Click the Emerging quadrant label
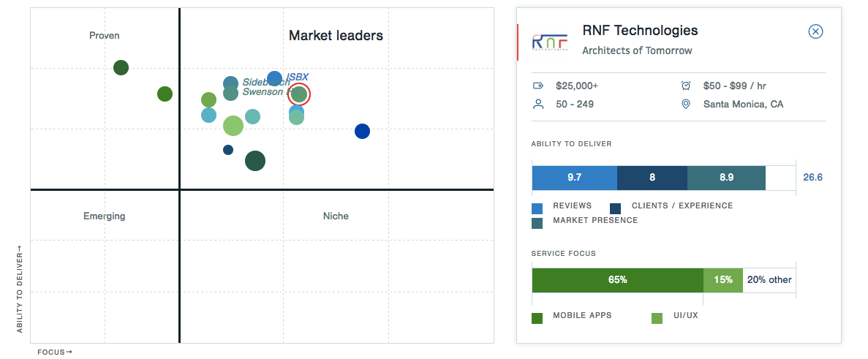 [104, 216]
